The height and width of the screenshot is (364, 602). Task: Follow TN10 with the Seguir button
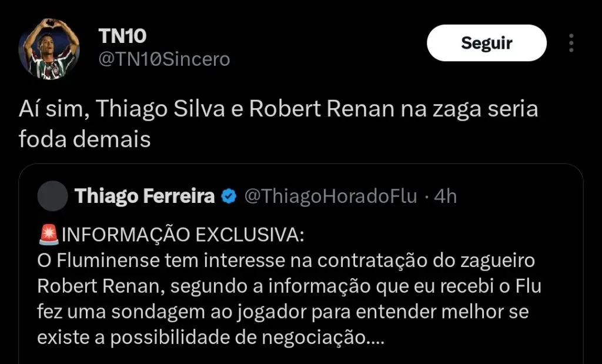486,43
